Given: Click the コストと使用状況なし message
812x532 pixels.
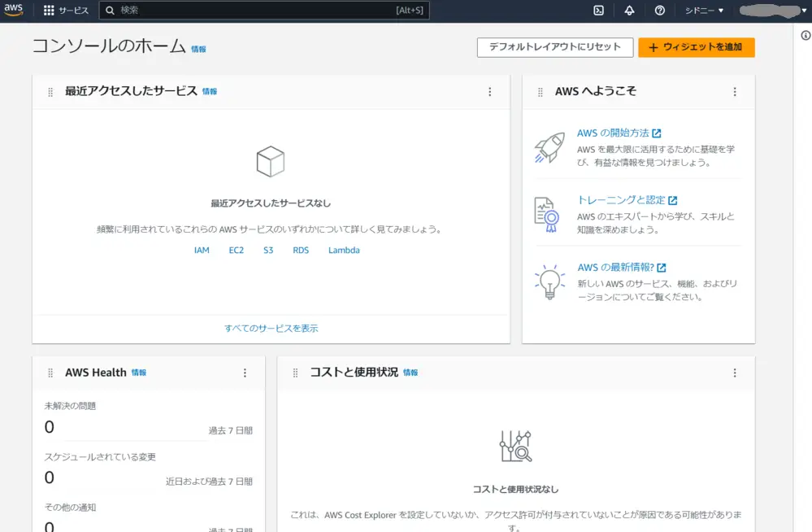Looking at the screenshot, I should tap(516, 490).
